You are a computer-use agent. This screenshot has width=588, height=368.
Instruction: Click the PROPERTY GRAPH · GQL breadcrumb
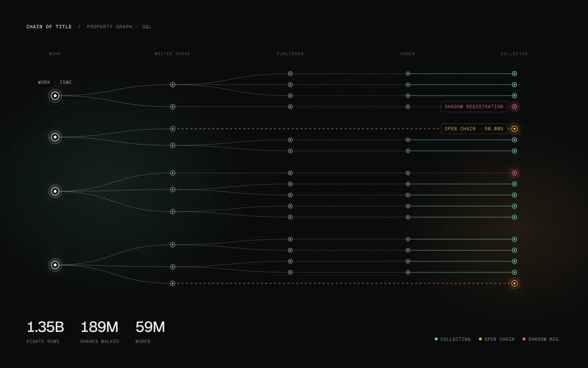119,27
